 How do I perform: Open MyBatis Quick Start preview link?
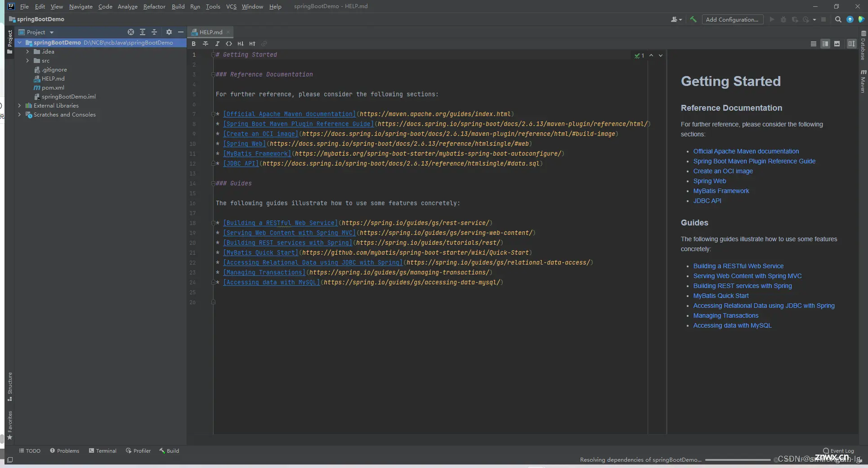[721, 296]
